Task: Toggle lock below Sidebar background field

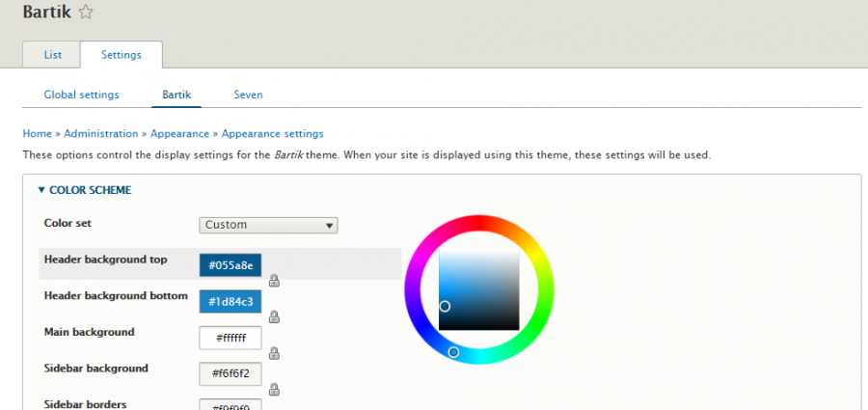Action: pyautogui.click(x=274, y=390)
